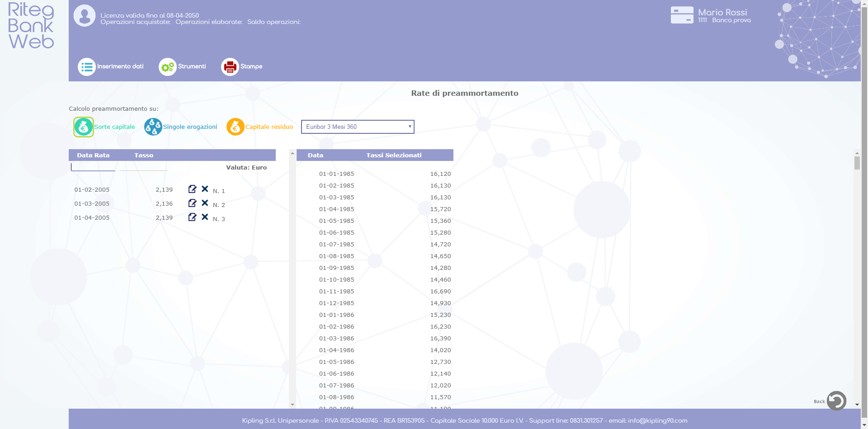The image size is (868, 429).
Task: Edit installment N. 1 with pencil icon
Action: point(193,189)
